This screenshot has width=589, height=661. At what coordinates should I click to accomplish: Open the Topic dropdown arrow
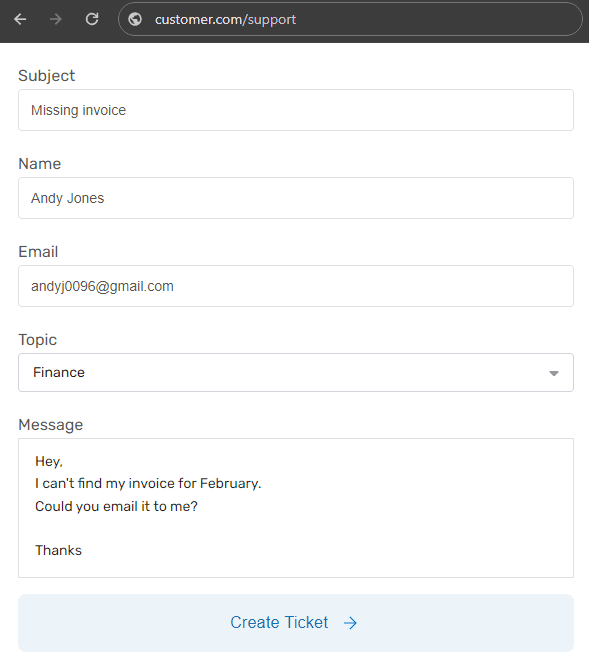pyautogui.click(x=554, y=373)
